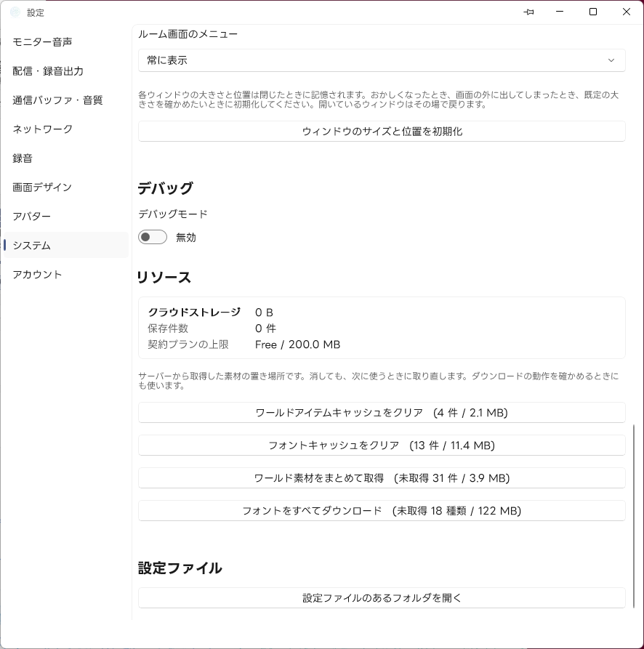
Task: Open the ルーム画面のメニュー dropdown showing 常に表示
Action: click(x=381, y=60)
